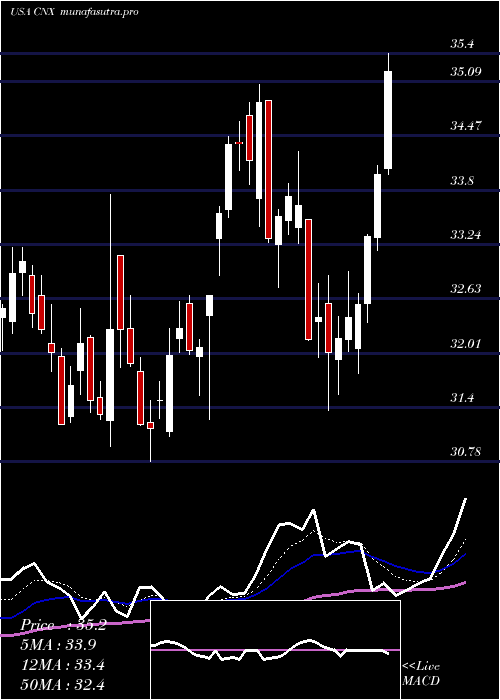Viewport: 500px width, 700px height.
Task: Click the 30.78 price level label
Action: [x=466, y=452]
